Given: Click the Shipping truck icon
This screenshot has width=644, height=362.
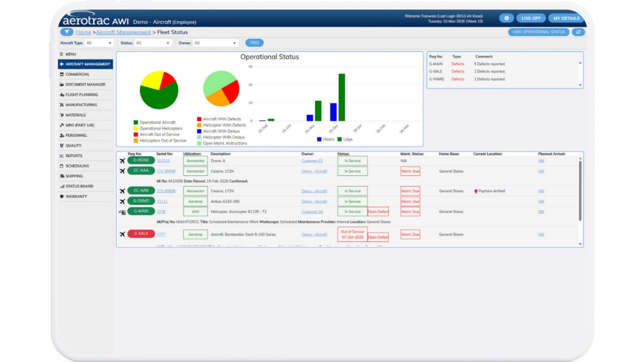Looking at the screenshot, I should pos(62,176).
